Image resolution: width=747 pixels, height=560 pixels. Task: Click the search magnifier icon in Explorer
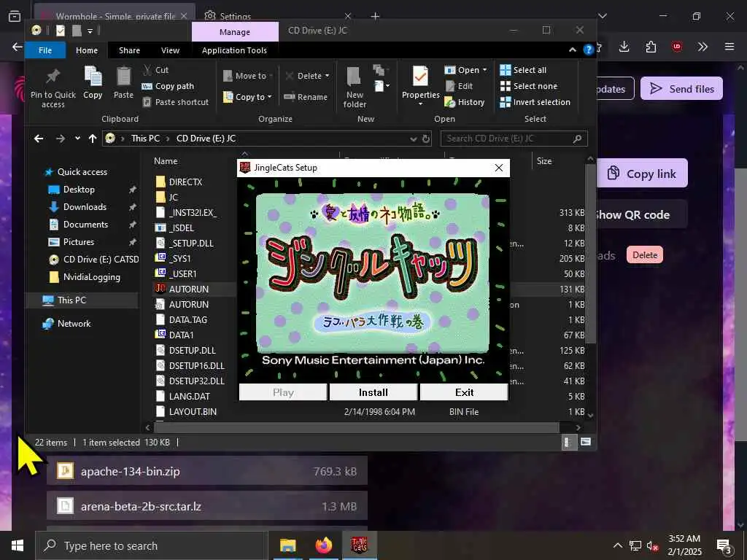pyautogui.click(x=577, y=139)
